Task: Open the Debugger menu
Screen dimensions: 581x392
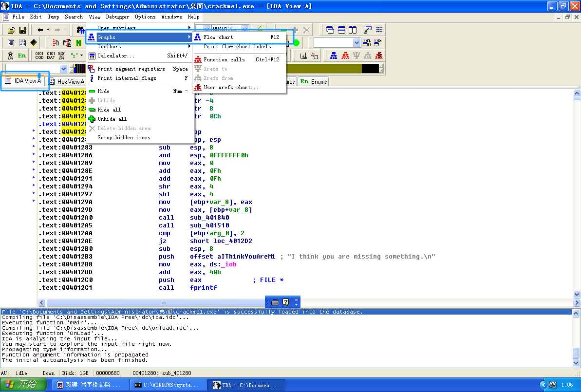Action: (117, 17)
